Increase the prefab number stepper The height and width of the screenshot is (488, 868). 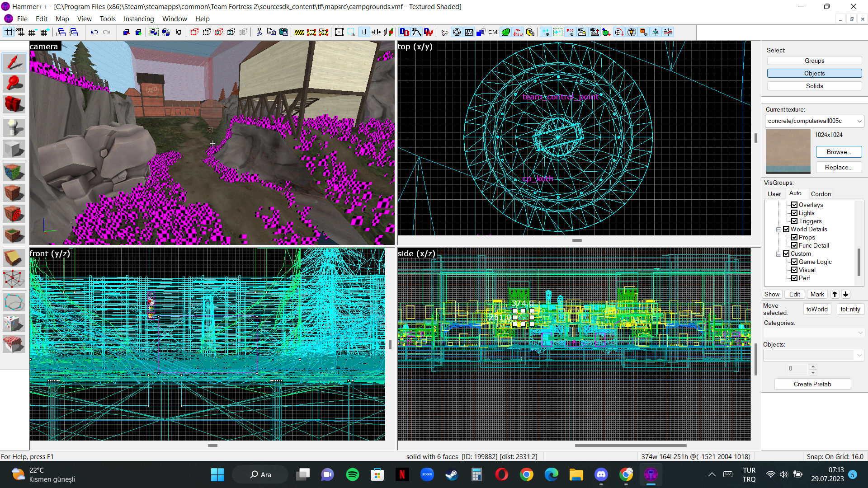tap(813, 366)
